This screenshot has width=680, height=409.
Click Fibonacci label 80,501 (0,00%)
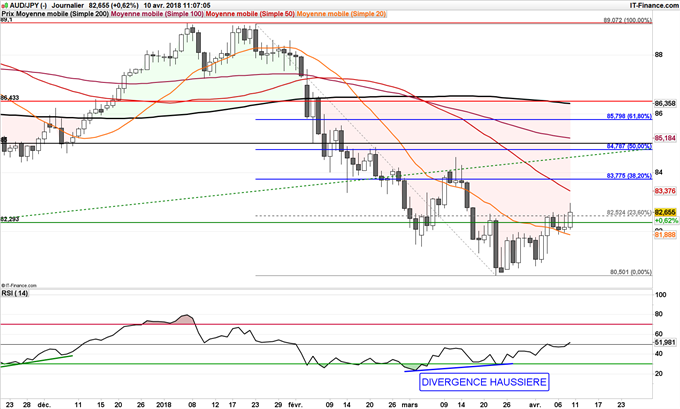pyautogui.click(x=631, y=272)
